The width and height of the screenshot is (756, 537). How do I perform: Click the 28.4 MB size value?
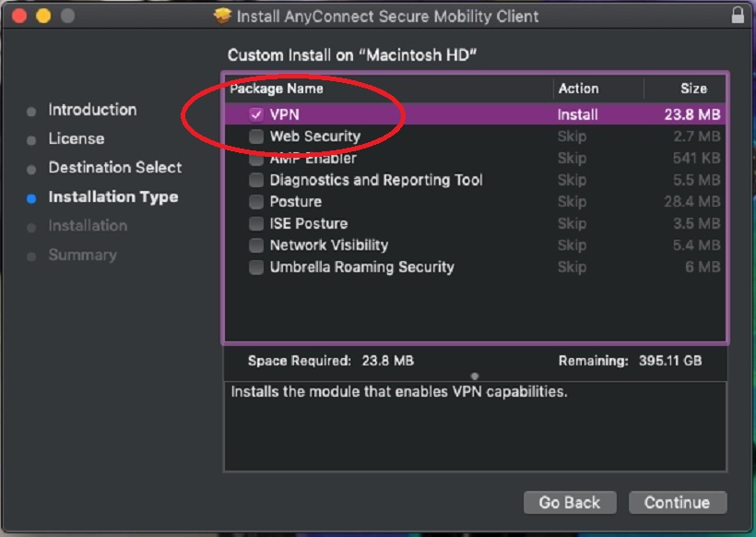[x=691, y=202]
